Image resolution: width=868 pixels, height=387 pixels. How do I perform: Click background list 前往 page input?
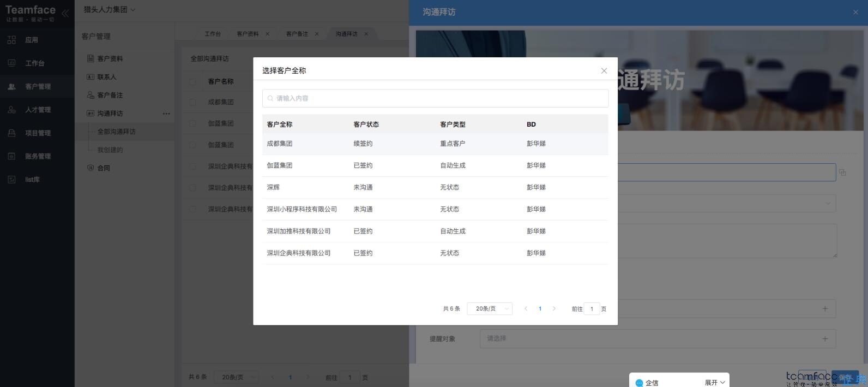coord(350,377)
